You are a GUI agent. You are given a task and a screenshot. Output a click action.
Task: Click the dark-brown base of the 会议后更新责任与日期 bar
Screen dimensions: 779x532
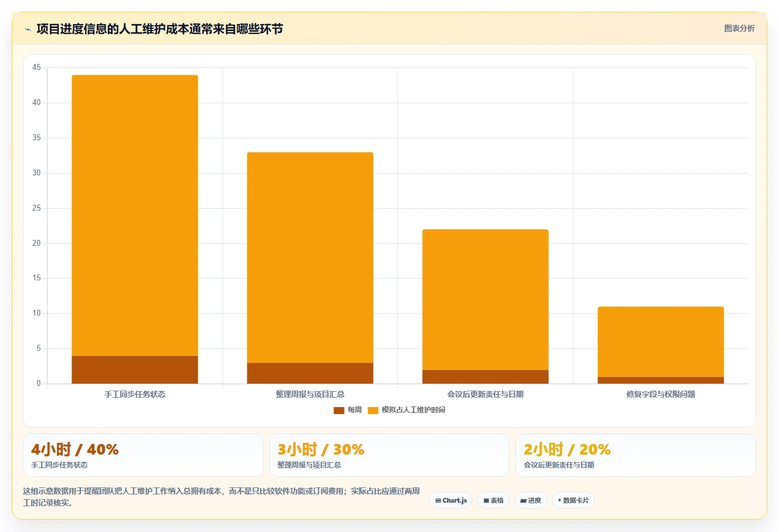point(485,377)
